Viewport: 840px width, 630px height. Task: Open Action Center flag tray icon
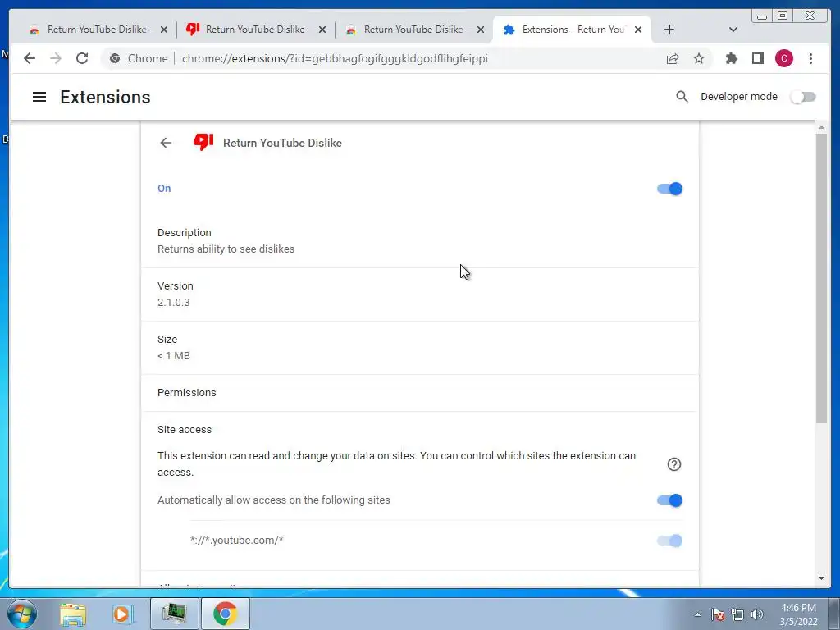point(718,614)
